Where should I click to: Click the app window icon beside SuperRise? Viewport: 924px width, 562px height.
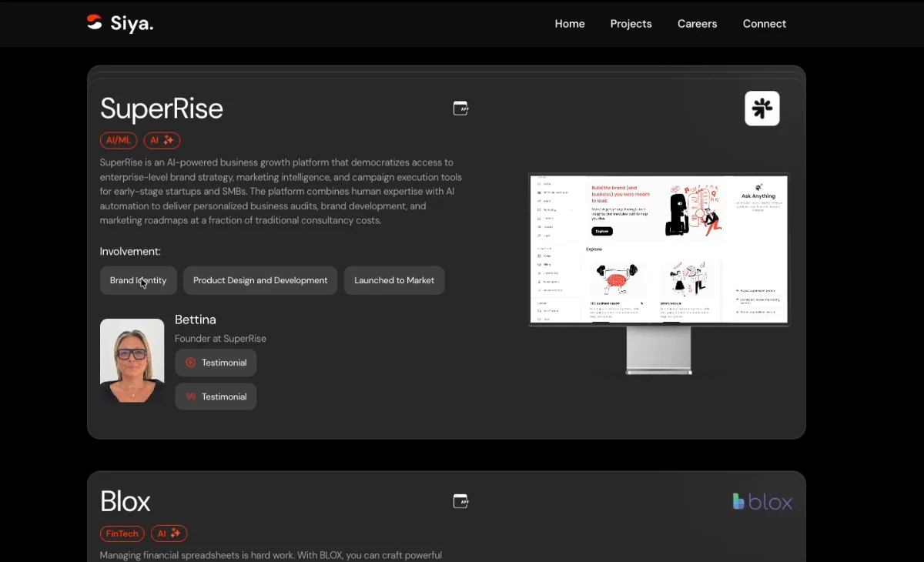tap(460, 109)
